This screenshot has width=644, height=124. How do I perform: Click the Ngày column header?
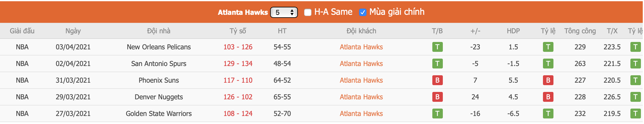click(x=73, y=31)
